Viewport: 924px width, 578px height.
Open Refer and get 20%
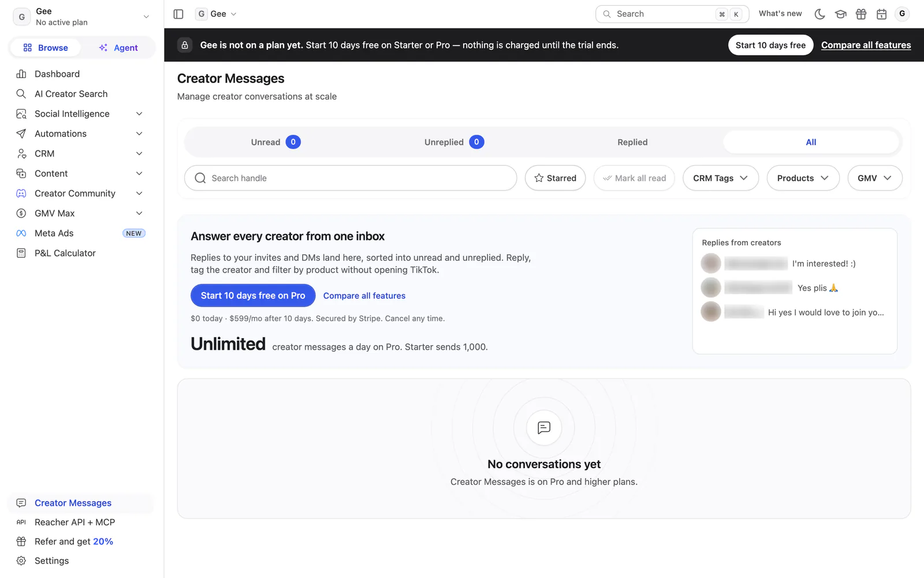coord(81,542)
